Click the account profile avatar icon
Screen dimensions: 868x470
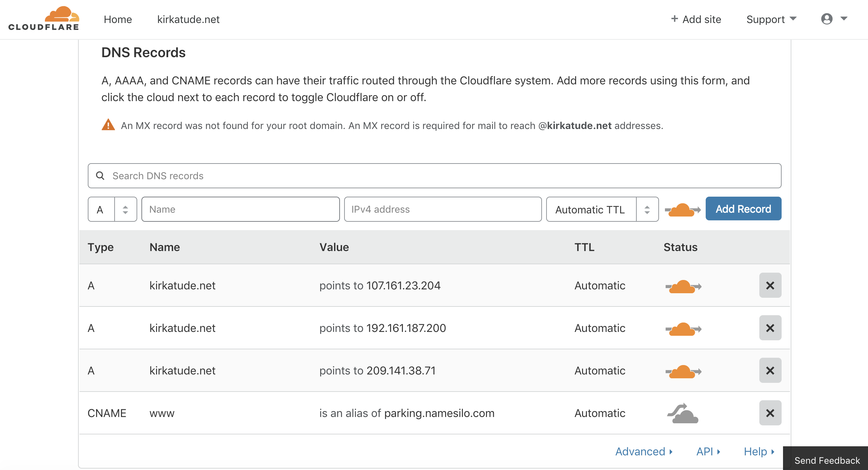[827, 19]
